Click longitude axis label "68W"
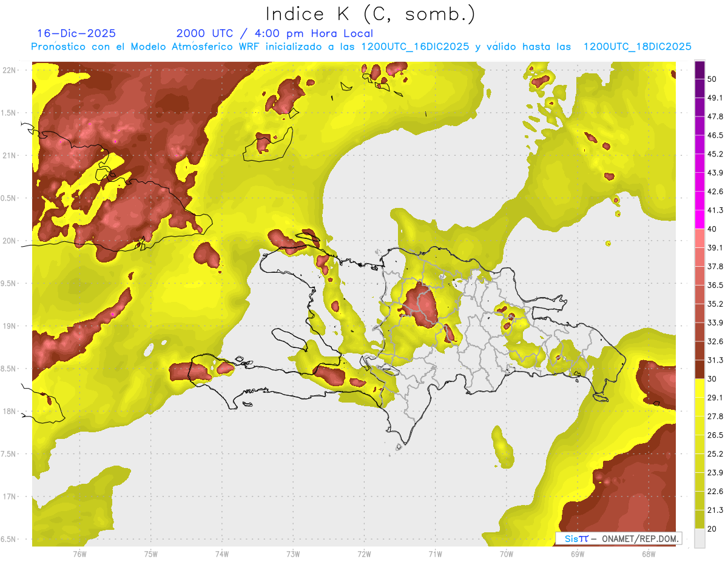 pos(649,554)
